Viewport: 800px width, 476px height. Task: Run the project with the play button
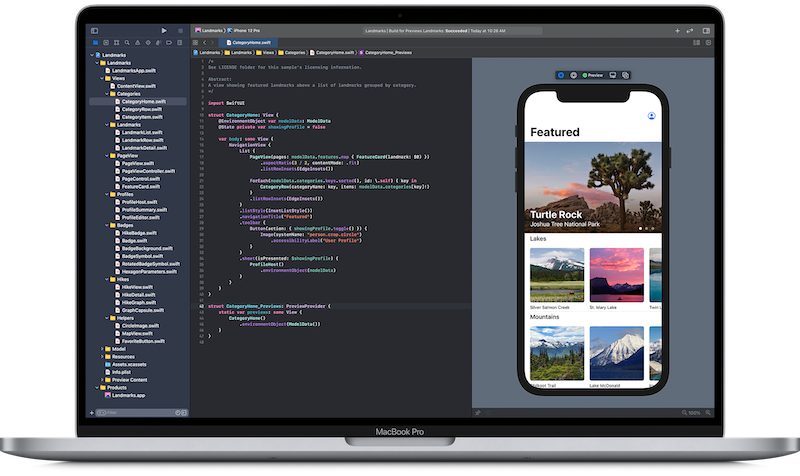pos(164,31)
